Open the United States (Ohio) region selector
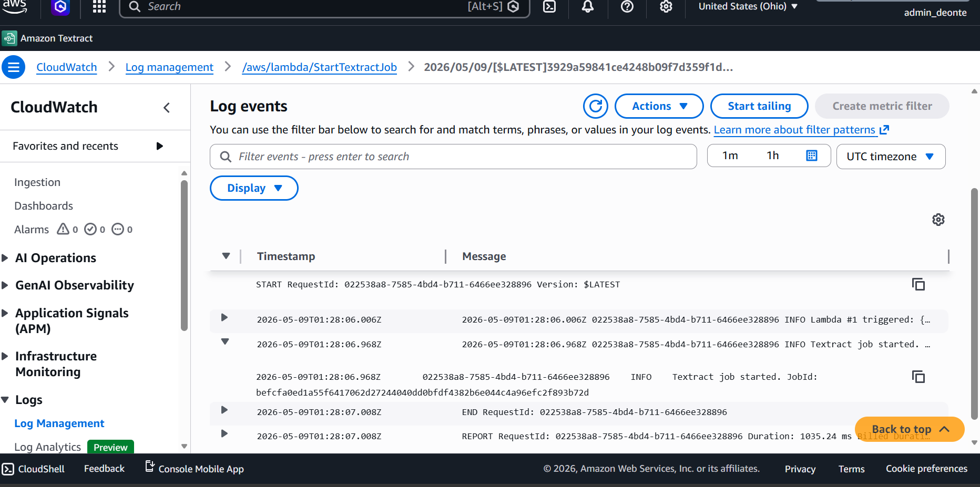 pyautogui.click(x=748, y=6)
